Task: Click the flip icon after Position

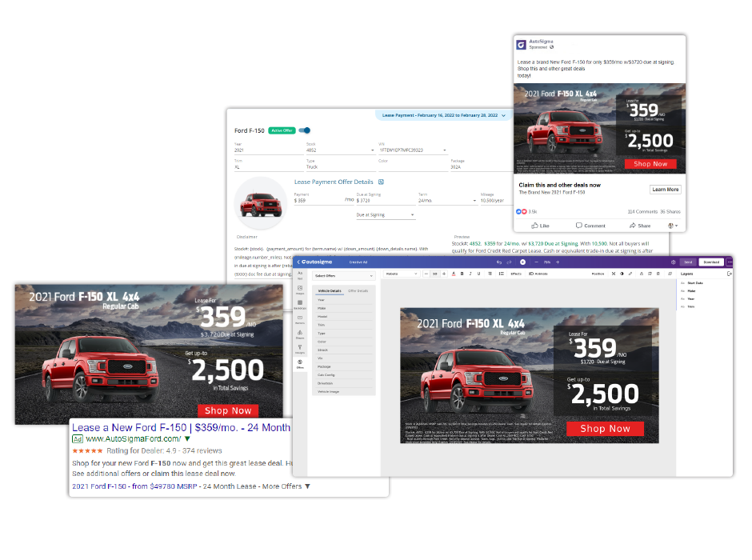Action: coord(614,274)
